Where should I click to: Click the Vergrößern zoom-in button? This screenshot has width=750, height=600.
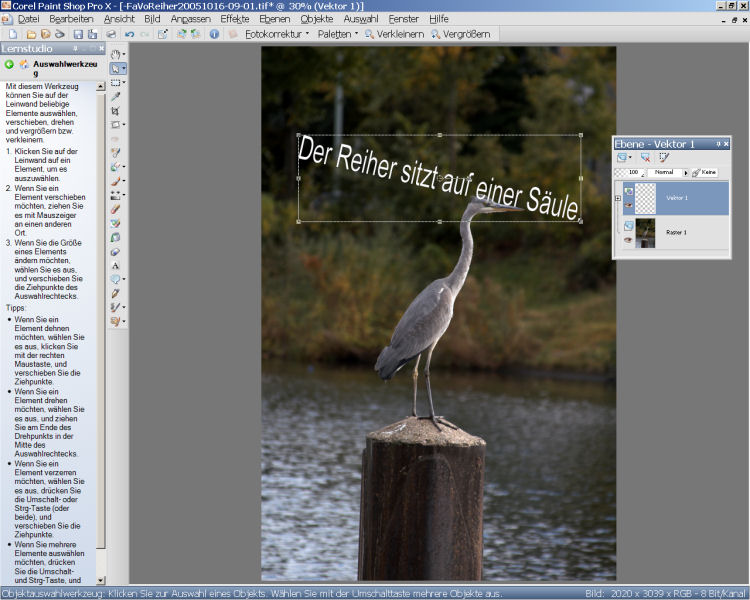click(461, 34)
